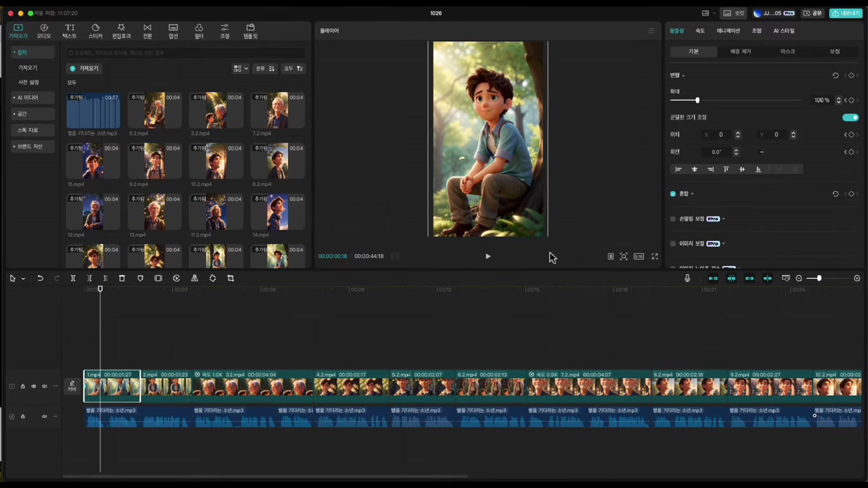Open the 편집효과 (Effects) panel
868x488 pixels.
tap(121, 31)
